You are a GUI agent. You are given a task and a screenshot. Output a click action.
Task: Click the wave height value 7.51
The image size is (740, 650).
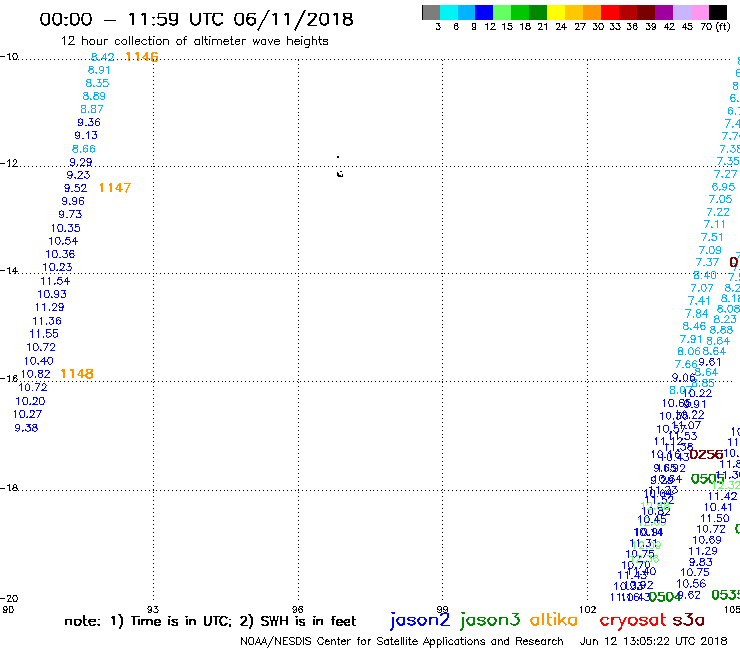click(712, 237)
